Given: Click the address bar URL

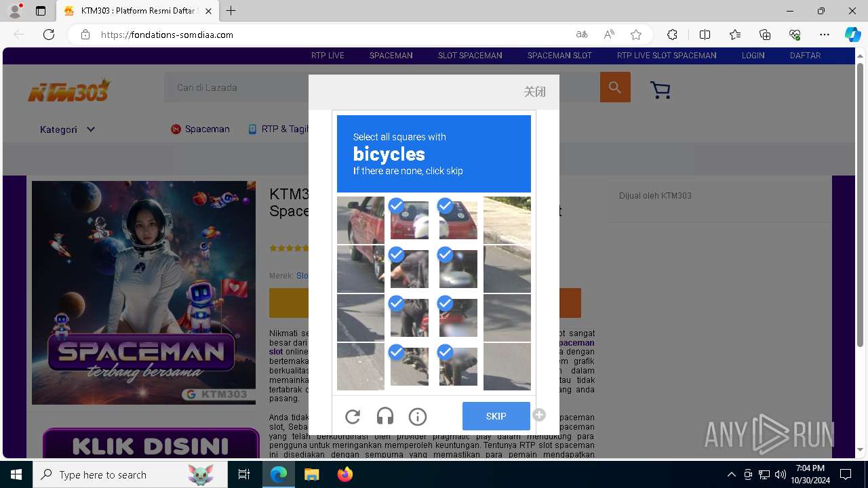Looking at the screenshot, I should coord(167,35).
